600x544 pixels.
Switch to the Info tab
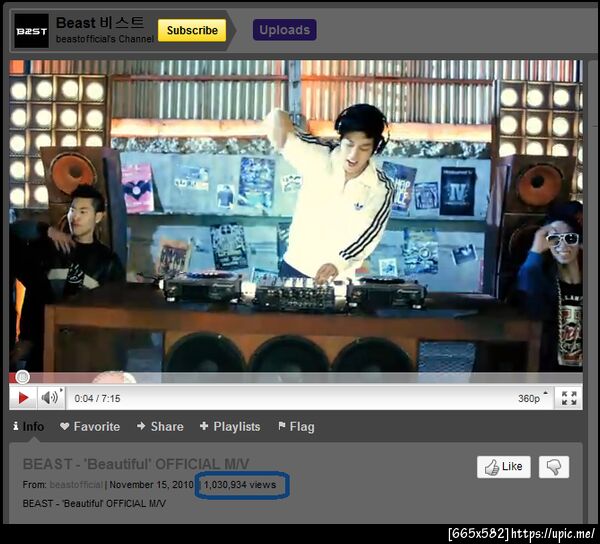[29, 427]
